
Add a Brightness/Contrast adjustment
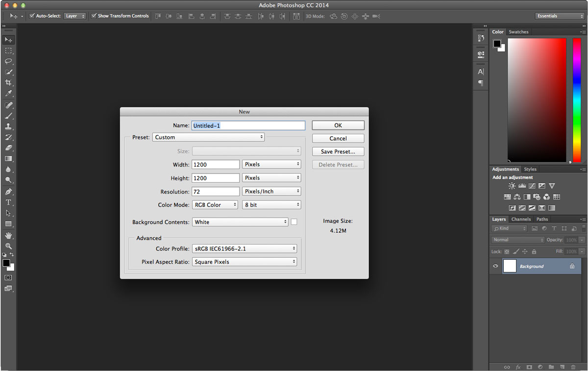click(512, 186)
